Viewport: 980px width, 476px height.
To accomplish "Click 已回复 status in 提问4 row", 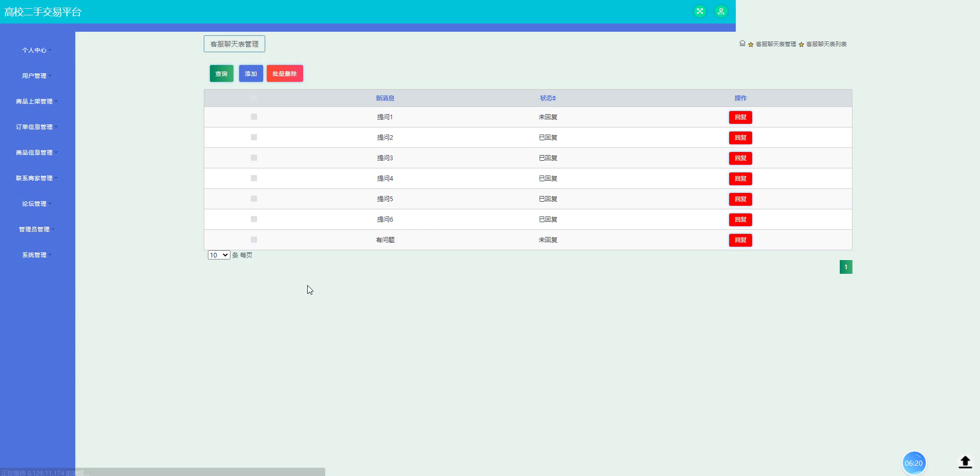I will pos(548,179).
